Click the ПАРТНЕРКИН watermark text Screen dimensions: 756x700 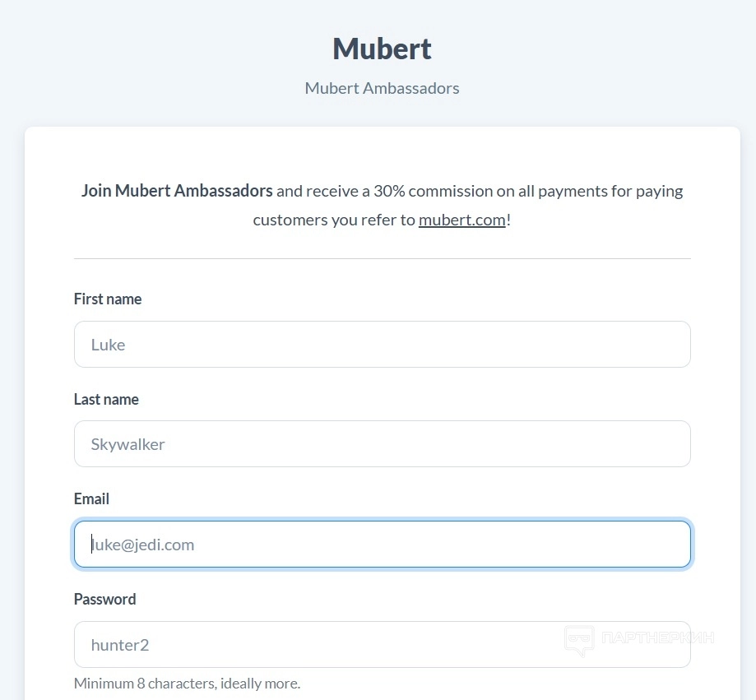coord(657,637)
